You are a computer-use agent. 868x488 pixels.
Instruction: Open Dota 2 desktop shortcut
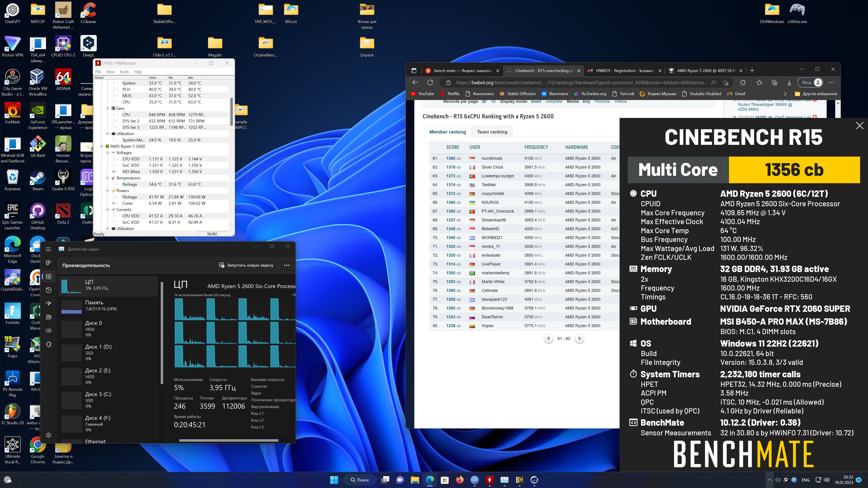click(63, 213)
